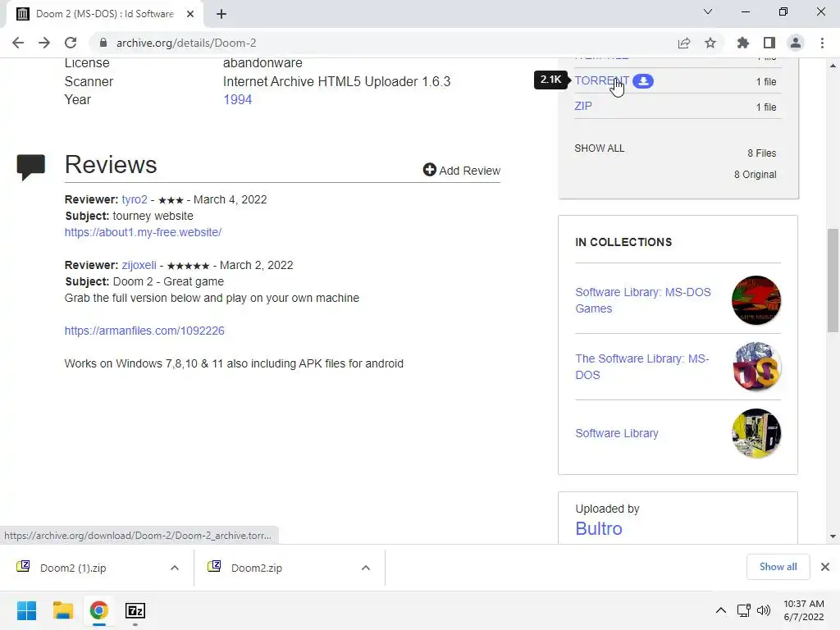This screenshot has height=630, width=840.
Task: Click Software Library collection thumbnail
Action: click(x=756, y=433)
